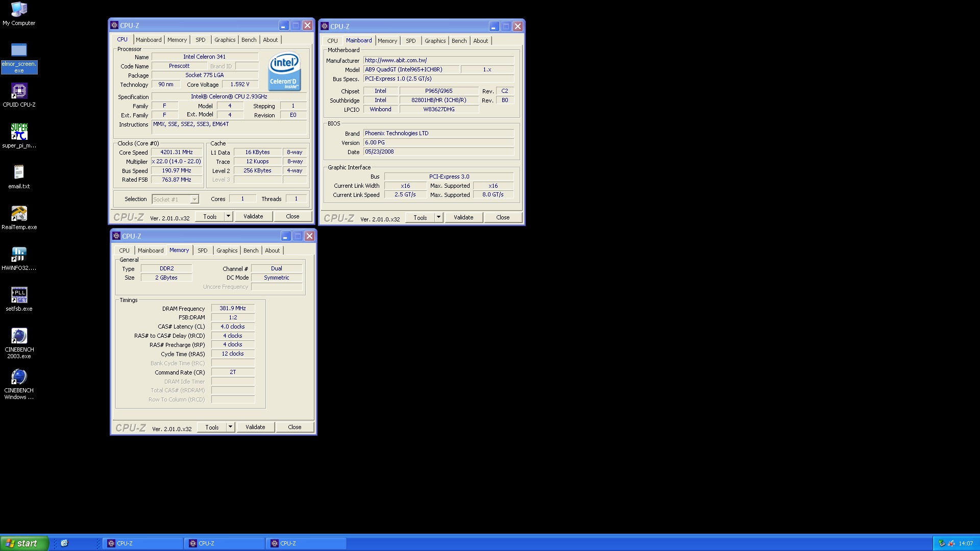Viewport: 980px width, 551px height.
Task: Select the CINEBENCH 2003.exe desktop icon
Action: (x=19, y=343)
